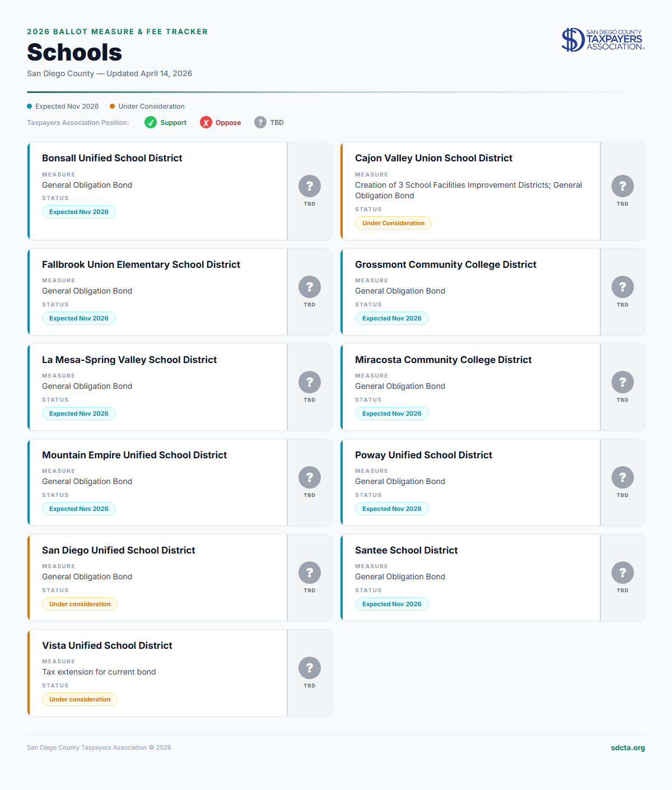Image resolution: width=672 pixels, height=790 pixels.
Task: Click Santee's Expected Nov 2026 status badge
Action: 392,604
